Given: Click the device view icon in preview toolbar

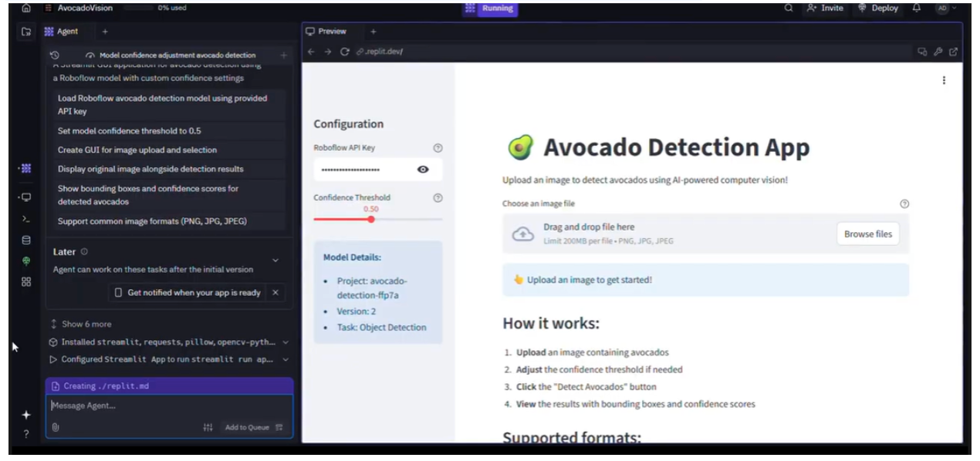Looking at the screenshot, I should point(922,52).
